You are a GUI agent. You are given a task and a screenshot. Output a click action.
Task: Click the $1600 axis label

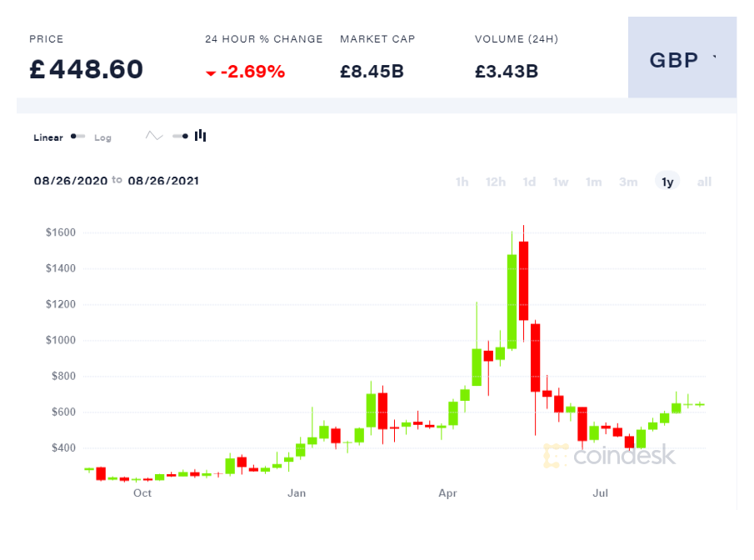[61, 232]
